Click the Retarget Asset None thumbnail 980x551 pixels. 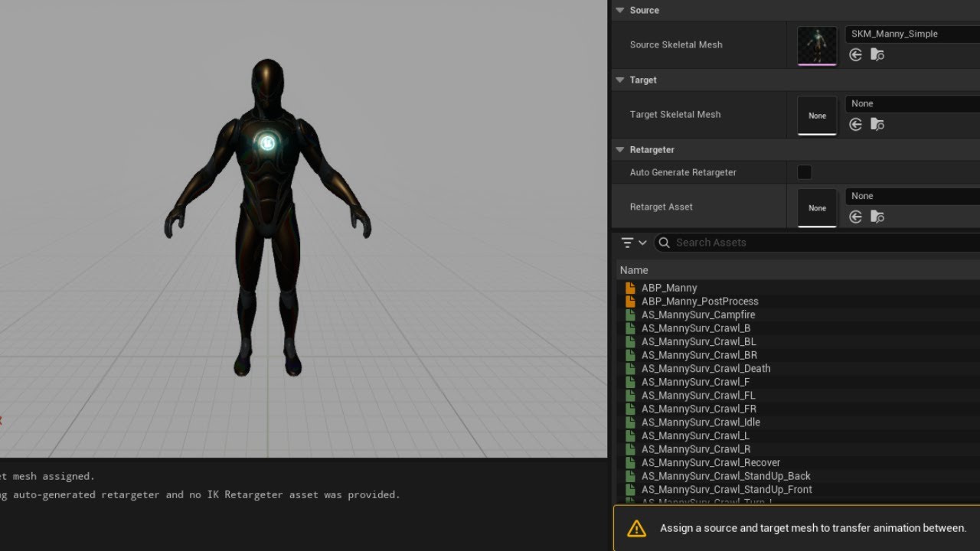point(817,208)
